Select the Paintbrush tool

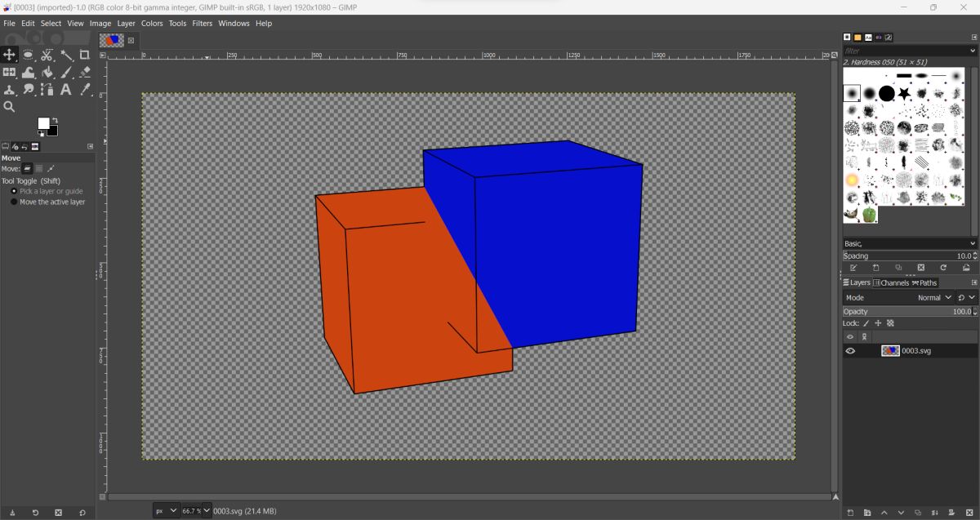click(x=66, y=72)
